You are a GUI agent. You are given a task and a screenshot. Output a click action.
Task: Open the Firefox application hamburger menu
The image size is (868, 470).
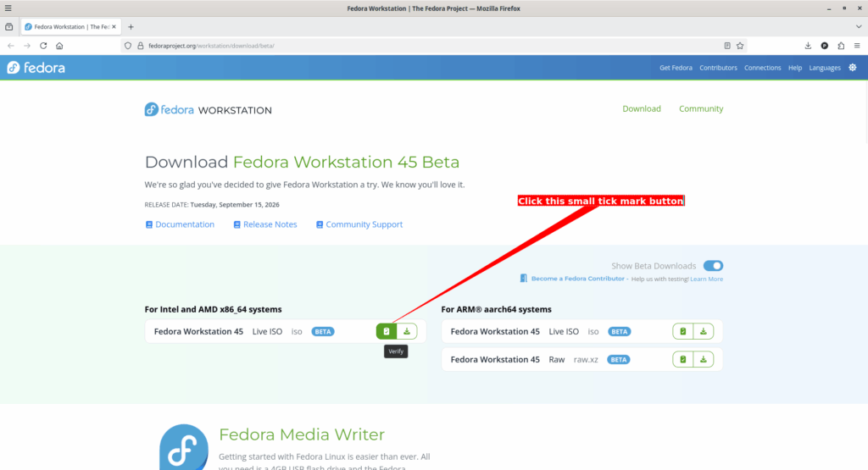click(857, 46)
